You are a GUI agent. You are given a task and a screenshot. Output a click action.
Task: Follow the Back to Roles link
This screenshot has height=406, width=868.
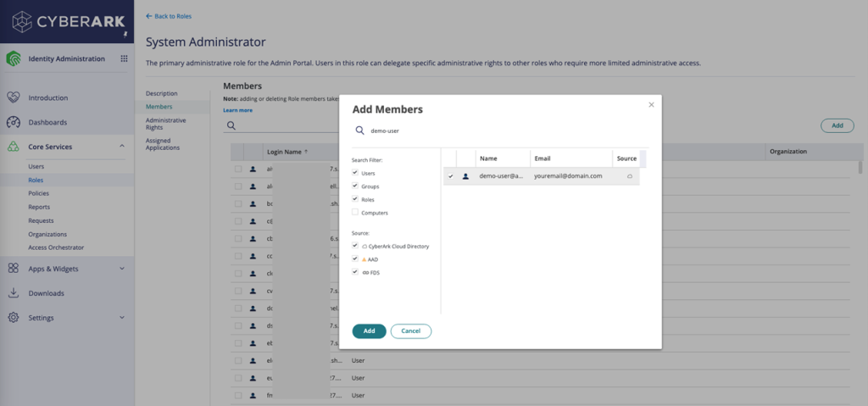coord(173,16)
